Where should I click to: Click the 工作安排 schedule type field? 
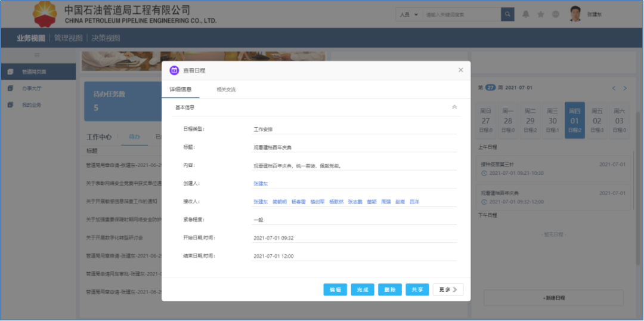click(x=354, y=129)
